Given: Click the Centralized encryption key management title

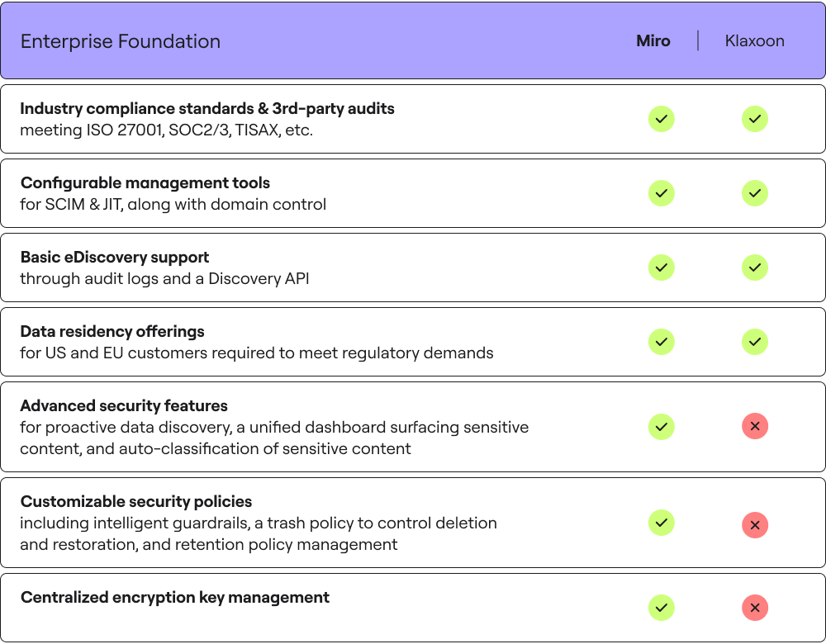Looking at the screenshot, I should point(175,597).
